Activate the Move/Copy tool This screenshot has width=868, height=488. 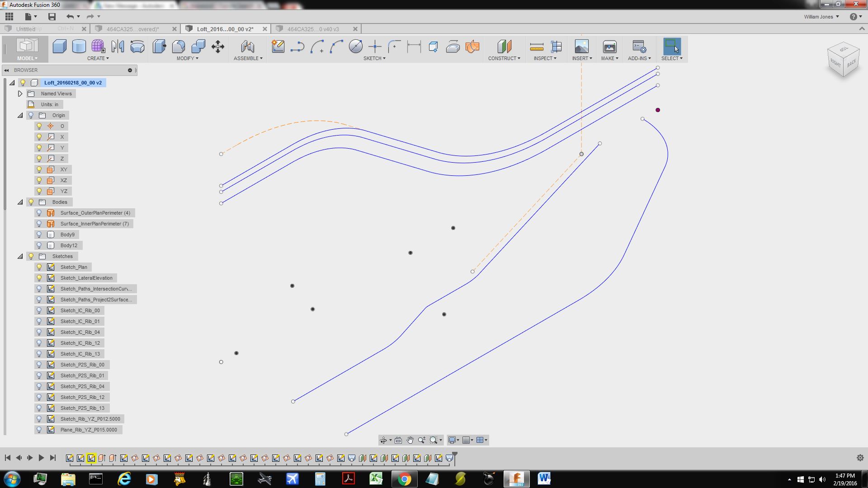tap(218, 47)
